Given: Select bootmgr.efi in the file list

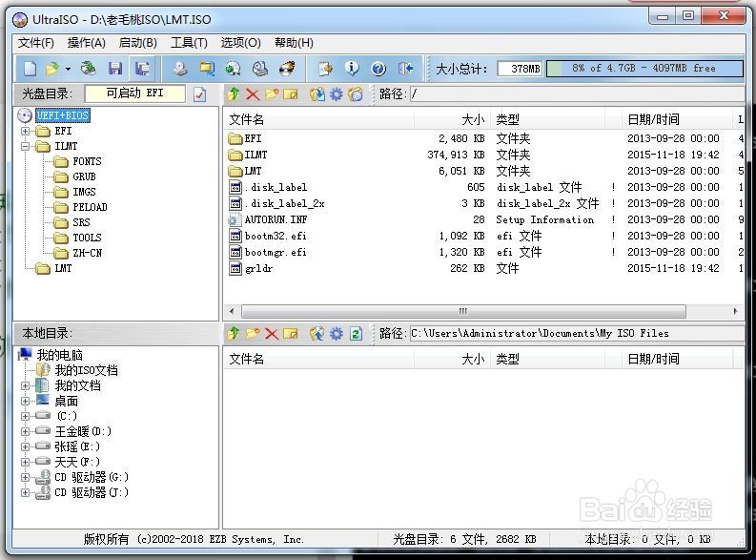Looking at the screenshot, I should tap(276, 252).
